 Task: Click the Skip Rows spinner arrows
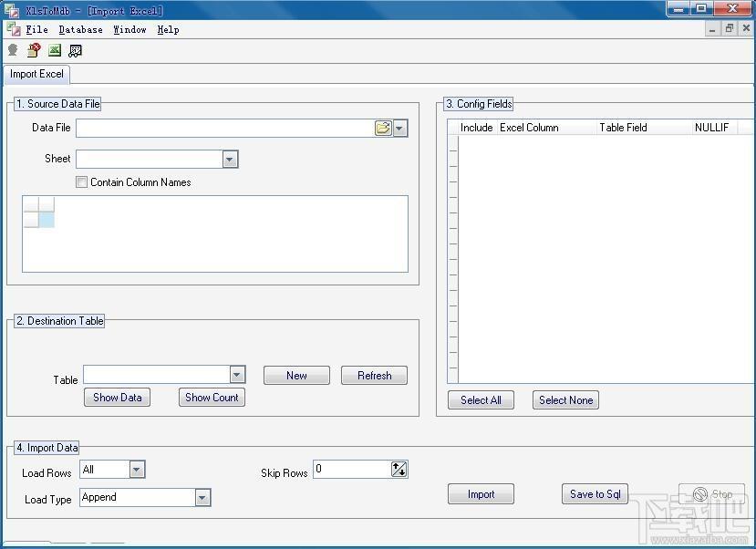click(399, 469)
